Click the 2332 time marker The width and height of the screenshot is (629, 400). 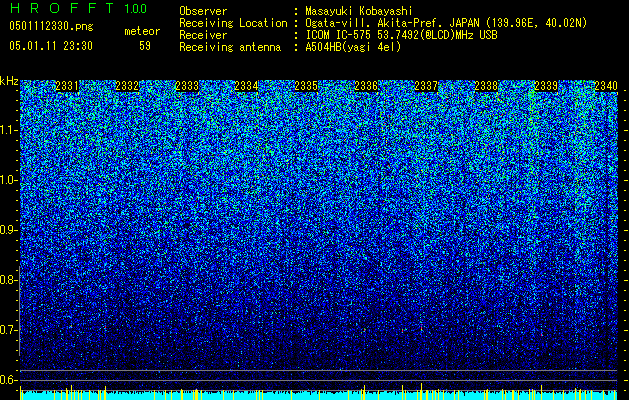[127, 86]
